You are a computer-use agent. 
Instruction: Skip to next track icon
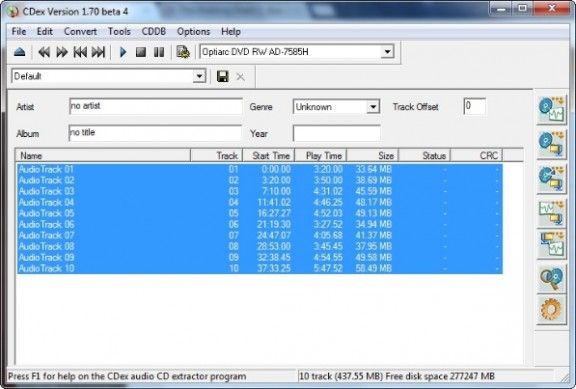pyautogui.click(x=98, y=52)
